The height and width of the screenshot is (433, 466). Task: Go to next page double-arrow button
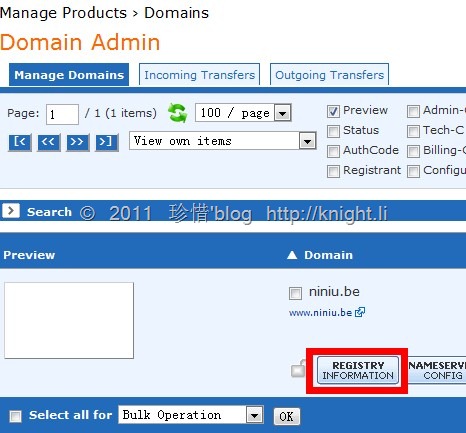point(77,142)
